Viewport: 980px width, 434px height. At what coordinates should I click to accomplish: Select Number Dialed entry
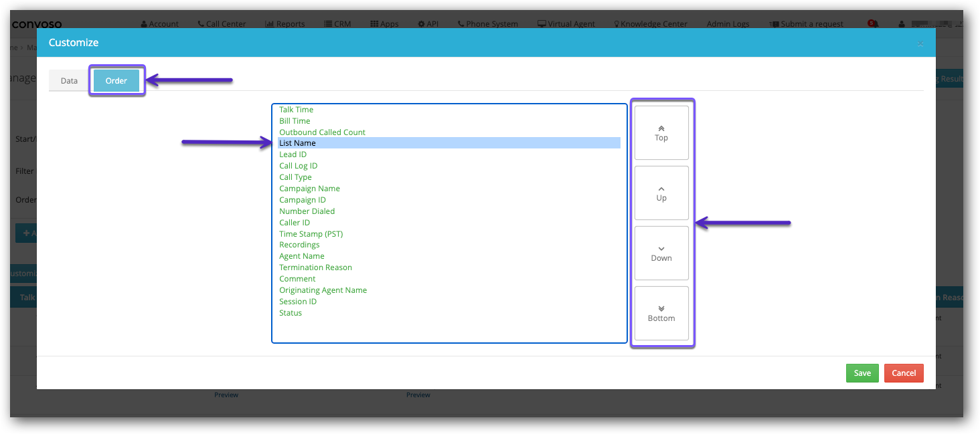(x=449, y=211)
